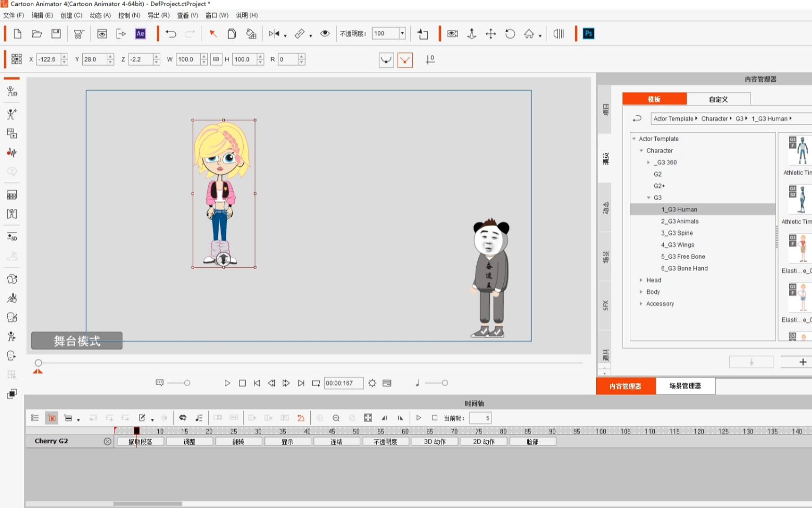Toggle the loop playback button
The image size is (812, 508).
click(316, 383)
